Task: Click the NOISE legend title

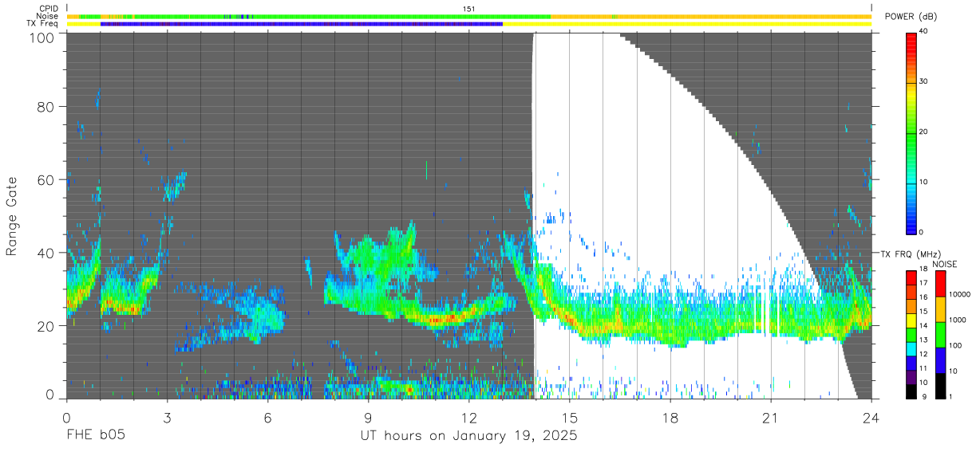Action: pos(945,265)
